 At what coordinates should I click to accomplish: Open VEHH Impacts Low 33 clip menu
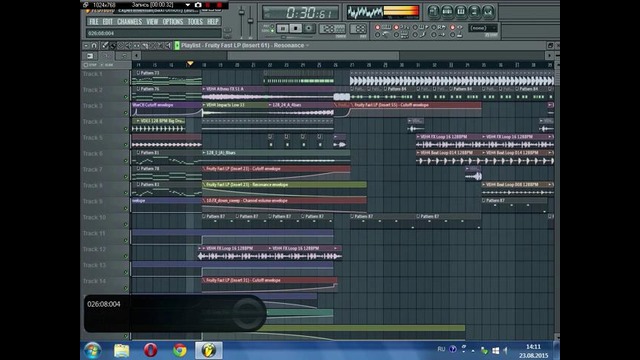point(204,105)
